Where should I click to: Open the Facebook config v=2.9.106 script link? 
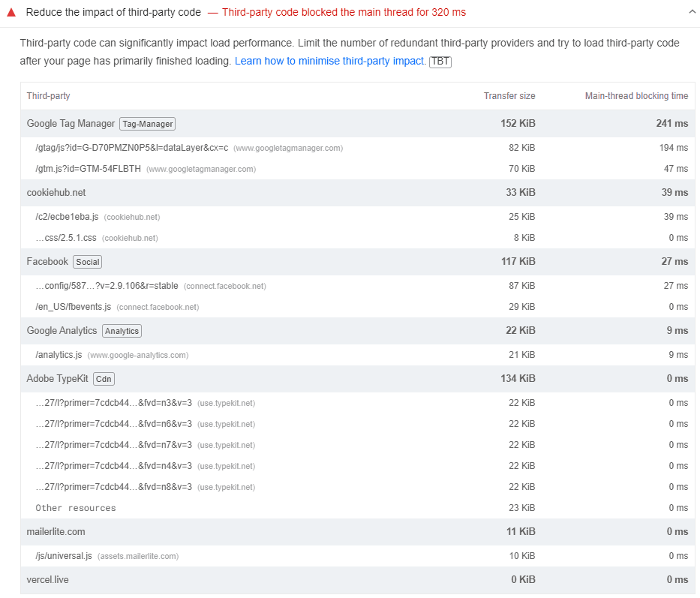tap(107, 286)
